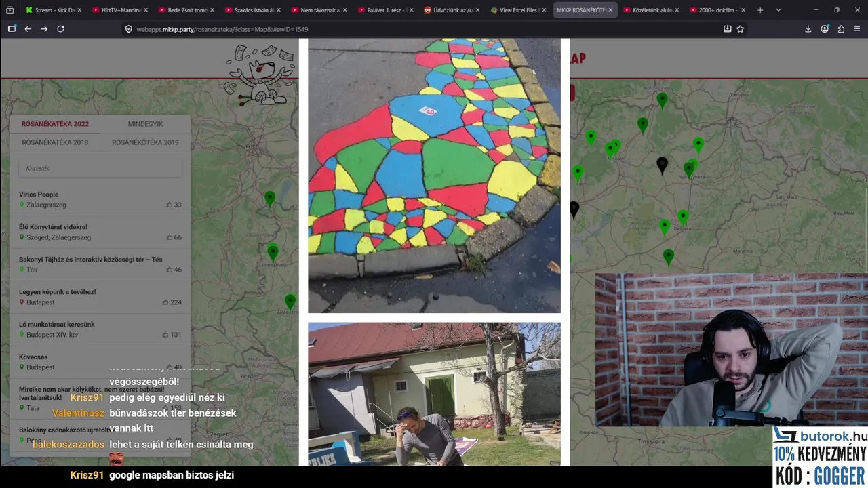868x488 pixels.
Task: Bookmark this page with the star icon
Action: (x=741, y=29)
